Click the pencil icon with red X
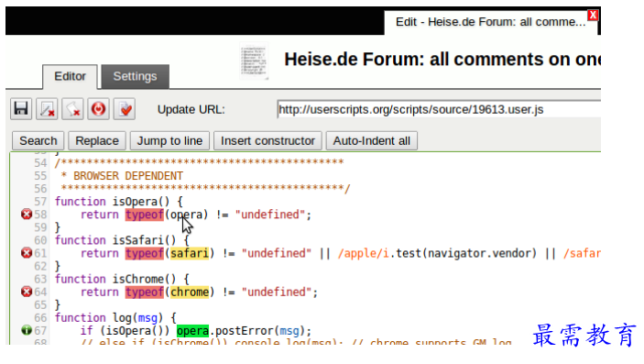The image size is (644, 364). pyautogui.click(x=47, y=109)
